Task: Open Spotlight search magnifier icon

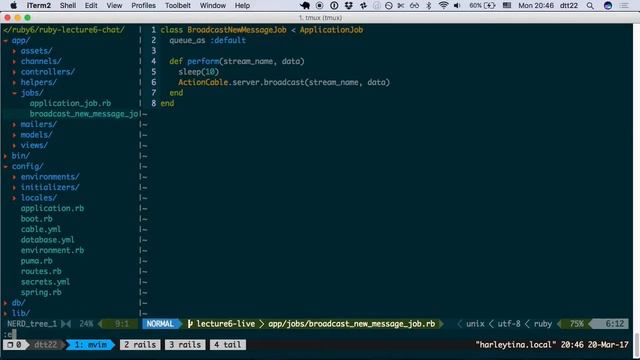Action: click(590, 5)
